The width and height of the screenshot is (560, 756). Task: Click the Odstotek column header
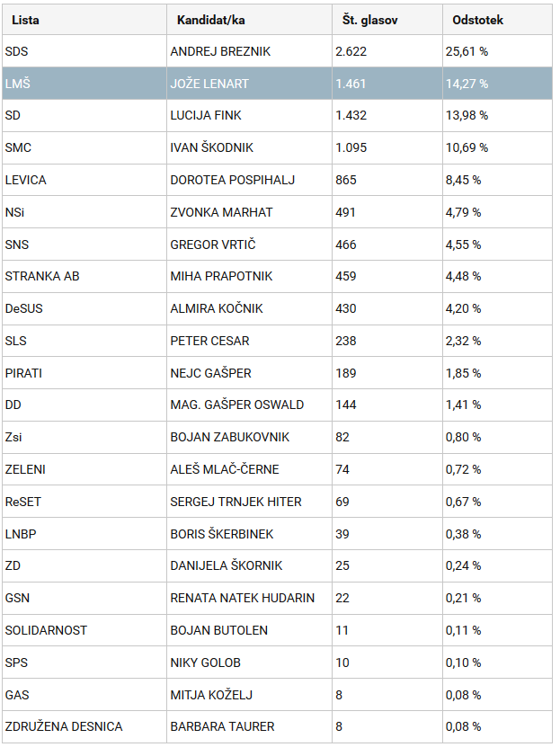click(497, 20)
